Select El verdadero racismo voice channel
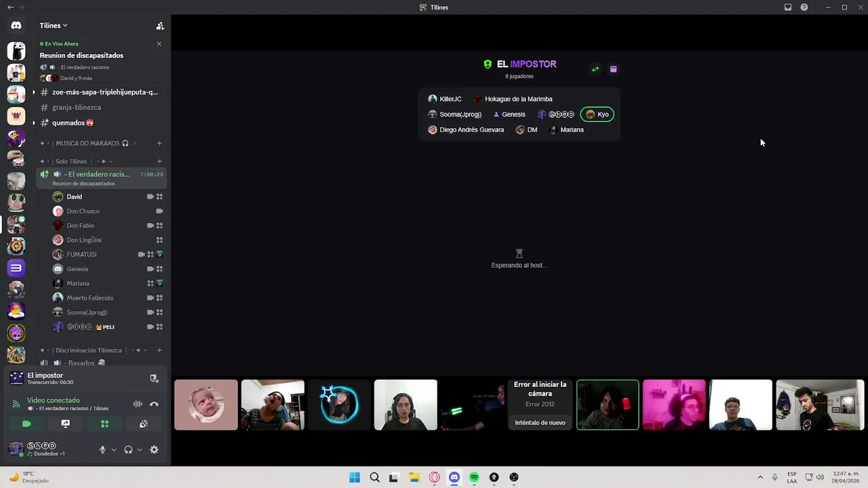This screenshot has height=488, width=868. click(100, 178)
